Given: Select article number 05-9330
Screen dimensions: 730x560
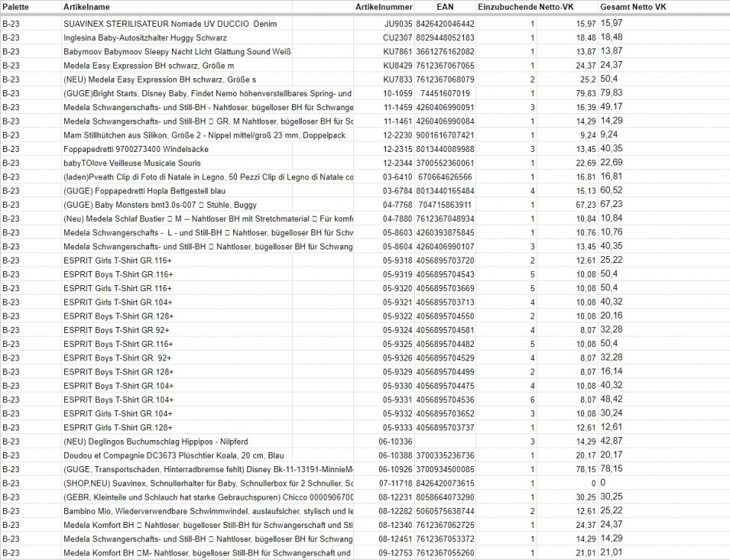Looking at the screenshot, I should tap(398, 386).
